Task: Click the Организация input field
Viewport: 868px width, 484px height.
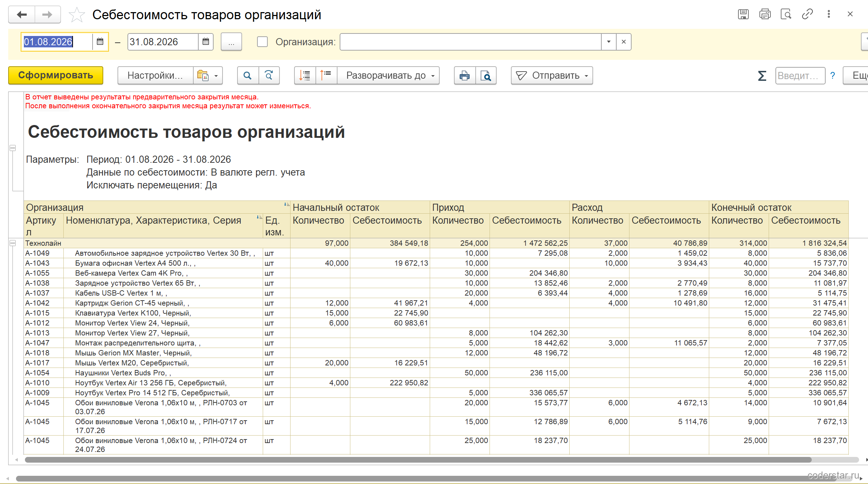Action: [471, 42]
